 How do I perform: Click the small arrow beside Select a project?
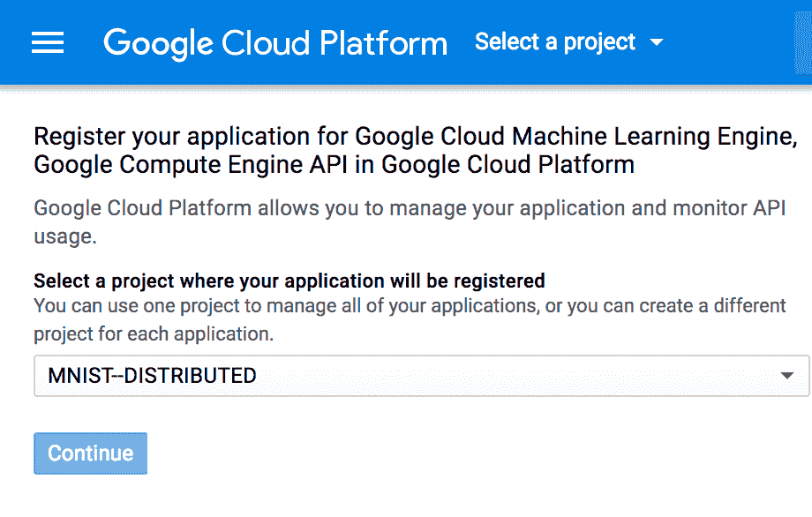point(657,42)
